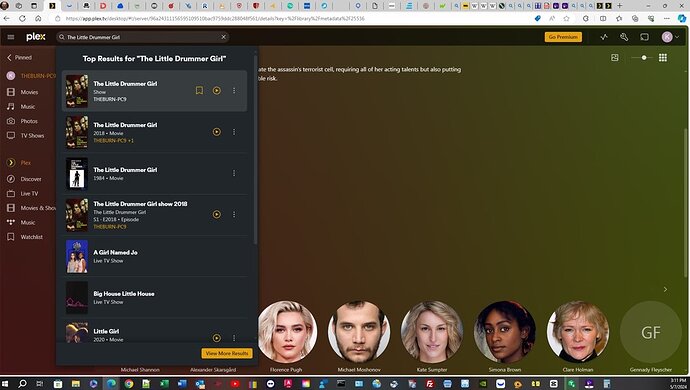Open the Activity pulse icon
The image size is (690, 390).
point(604,37)
